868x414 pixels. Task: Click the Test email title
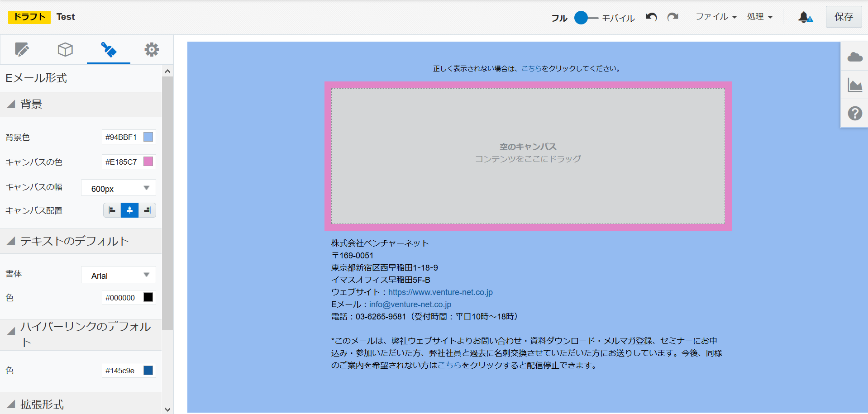point(66,17)
